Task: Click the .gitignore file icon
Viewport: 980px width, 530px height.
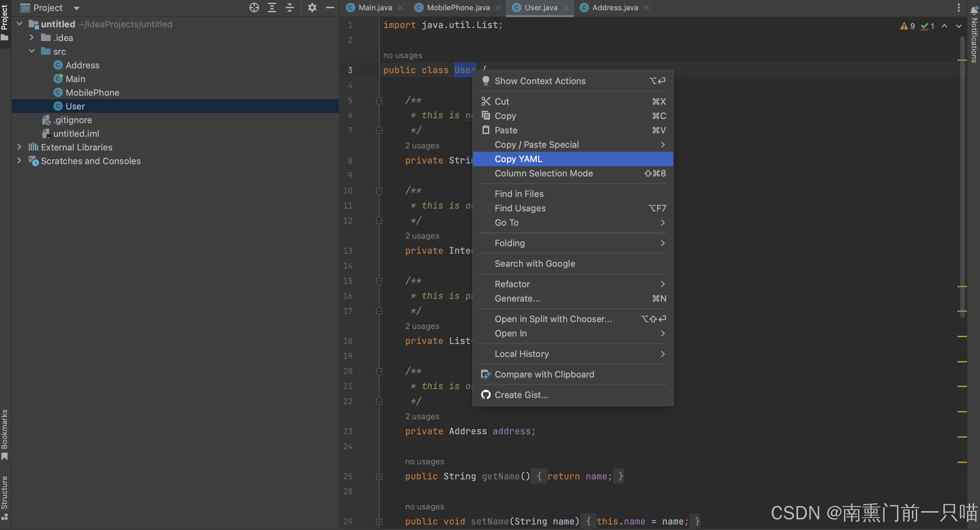Action: [46, 120]
